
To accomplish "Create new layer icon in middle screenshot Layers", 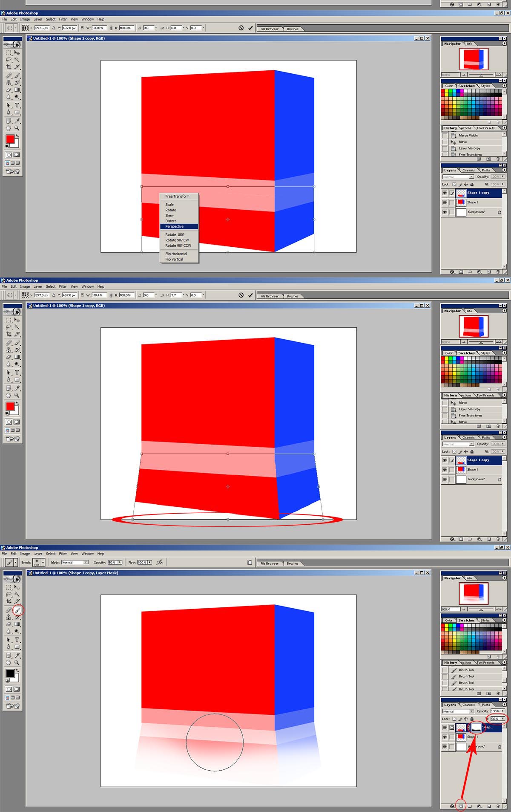I will pos(489,539).
